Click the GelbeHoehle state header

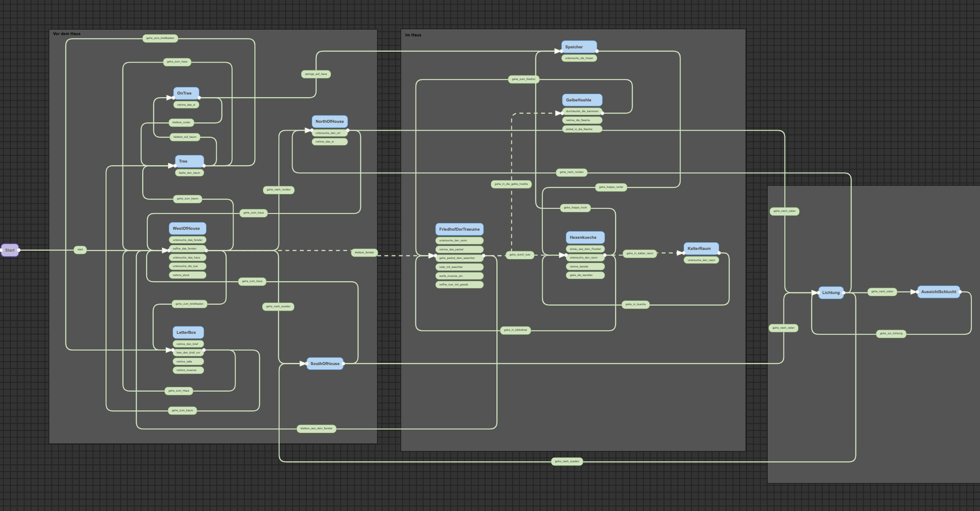click(x=582, y=100)
